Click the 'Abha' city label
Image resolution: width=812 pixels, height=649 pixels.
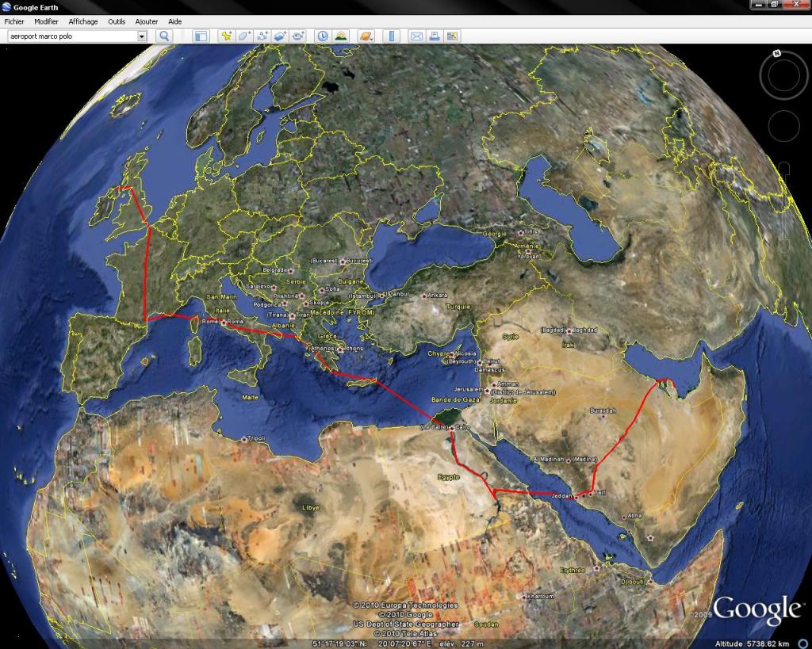[634, 515]
